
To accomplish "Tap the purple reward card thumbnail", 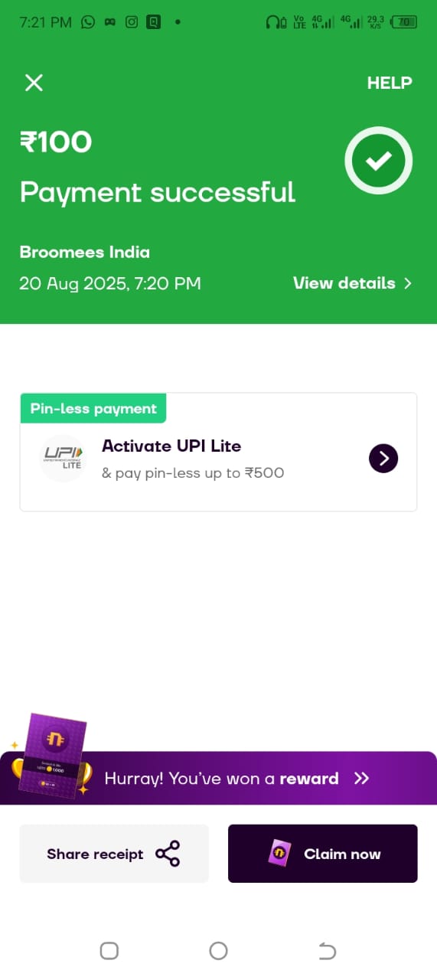I will pos(55,755).
